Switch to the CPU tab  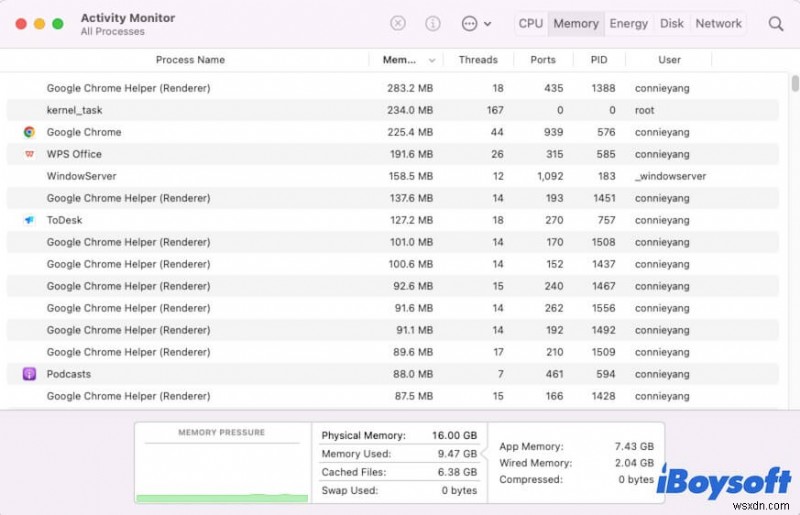pyautogui.click(x=531, y=23)
